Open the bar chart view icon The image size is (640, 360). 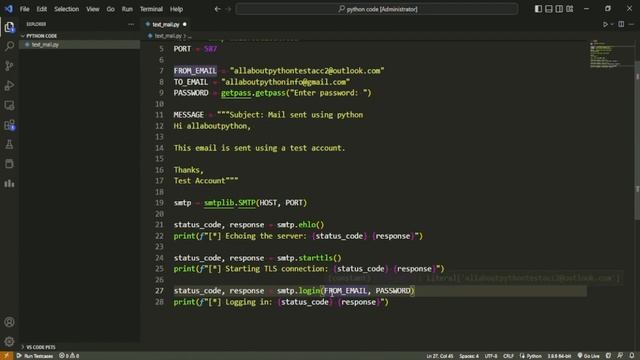[x=9, y=184]
